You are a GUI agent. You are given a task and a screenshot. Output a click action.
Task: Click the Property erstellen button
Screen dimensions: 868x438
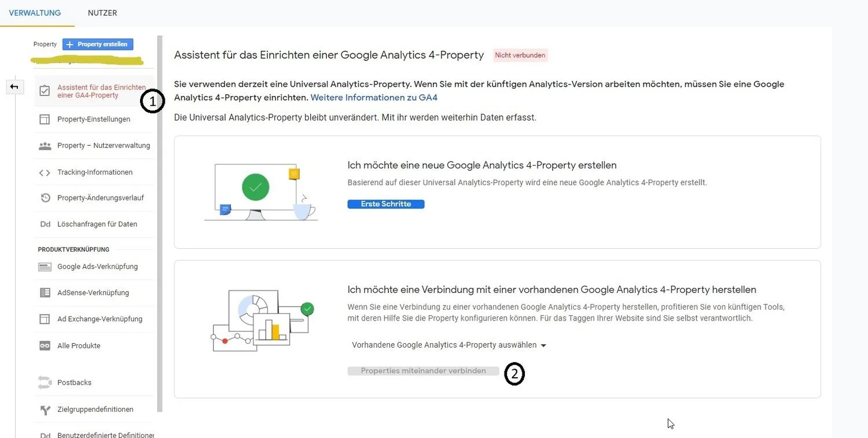coord(98,44)
